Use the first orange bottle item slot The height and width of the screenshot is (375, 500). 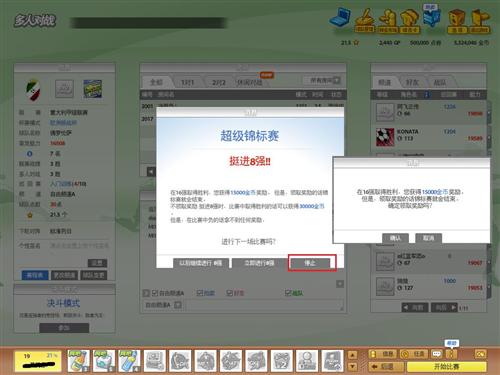coord(78,361)
